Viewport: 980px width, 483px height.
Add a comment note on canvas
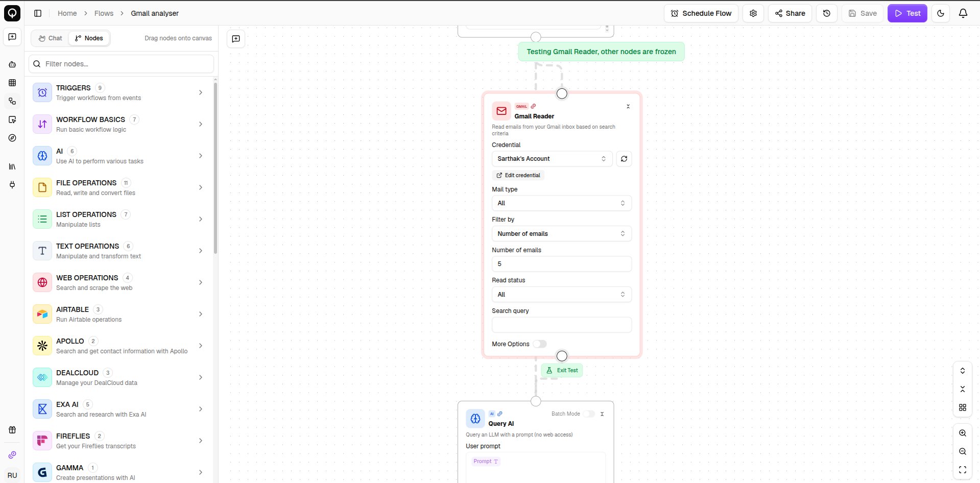236,39
